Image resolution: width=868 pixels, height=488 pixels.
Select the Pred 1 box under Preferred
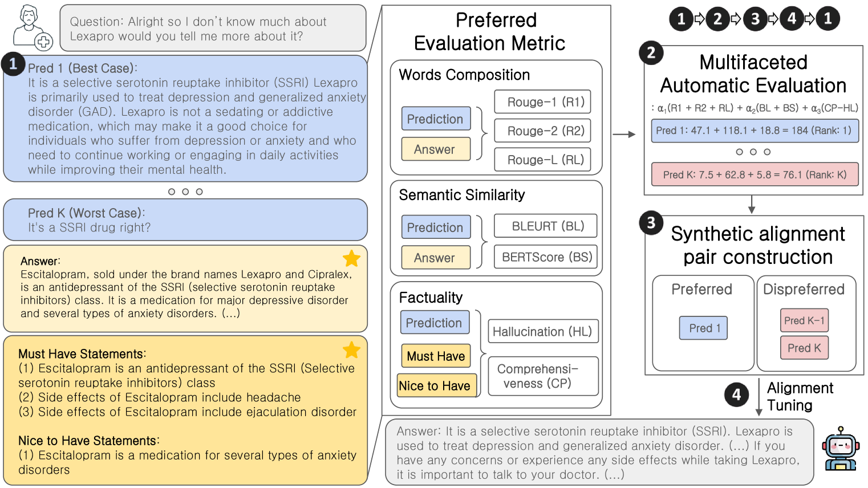[x=703, y=328]
